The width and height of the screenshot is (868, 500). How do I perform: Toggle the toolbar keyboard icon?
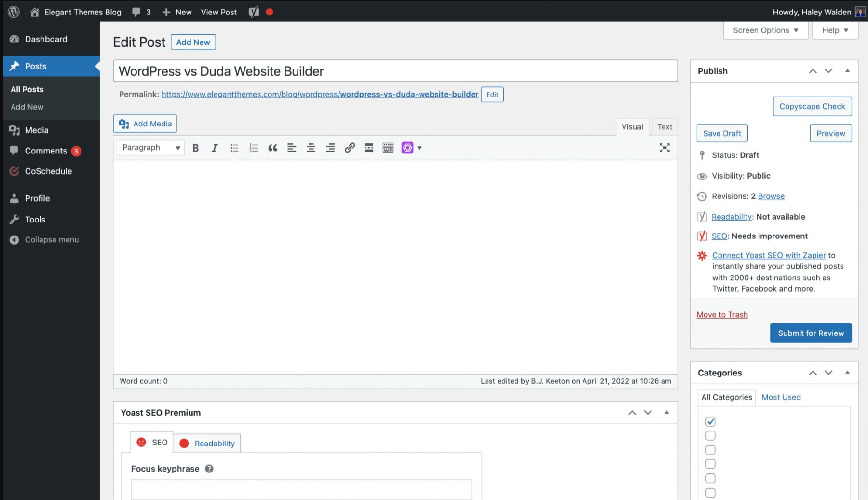(388, 148)
